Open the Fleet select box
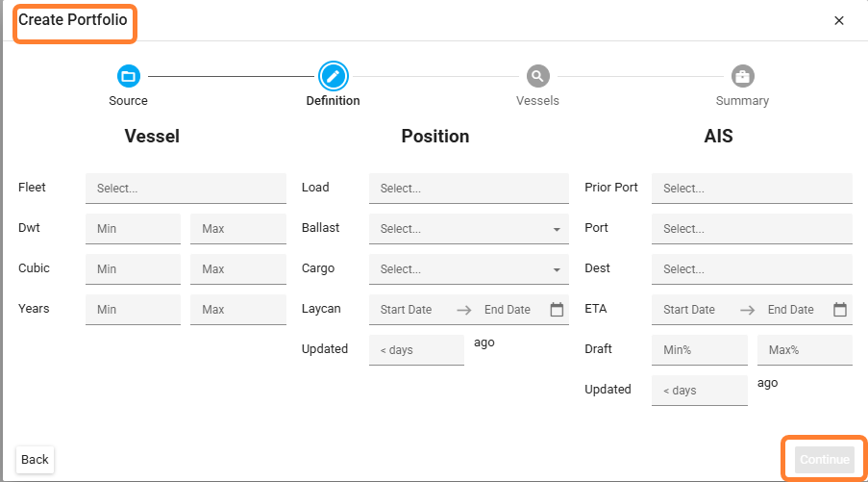This screenshot has width=868, height=482. tap(186, 189)
